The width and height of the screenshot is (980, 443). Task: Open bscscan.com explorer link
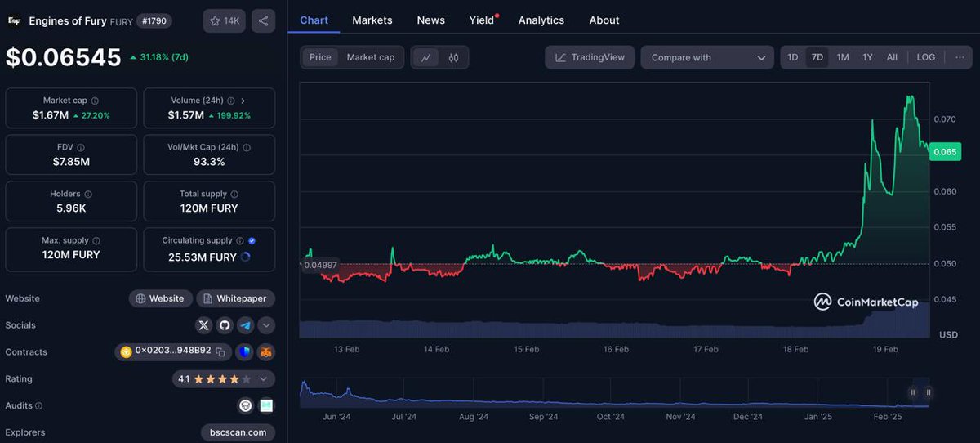[238, 432]
